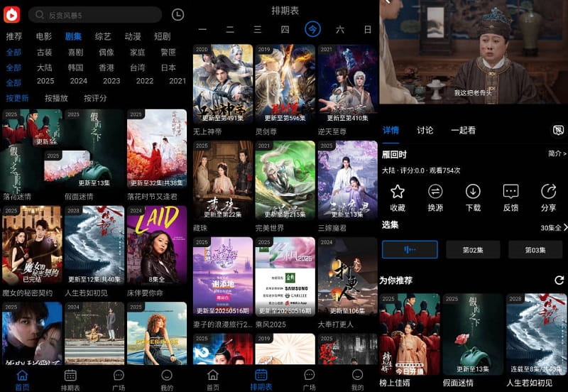Open 大奉打更人 poster in schedule

(348, 277)
